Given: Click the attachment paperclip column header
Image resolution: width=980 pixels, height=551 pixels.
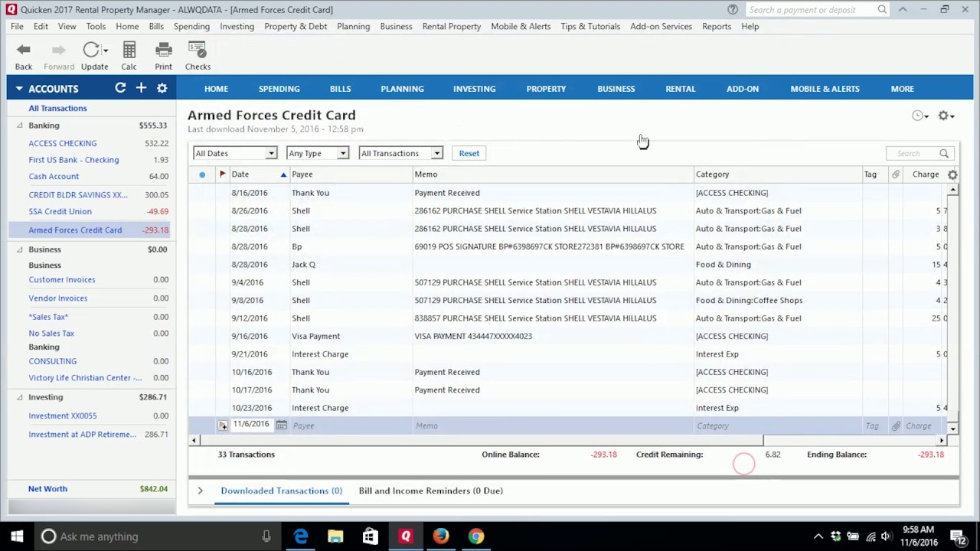Looking at the screenshot, I should (895, 174).
